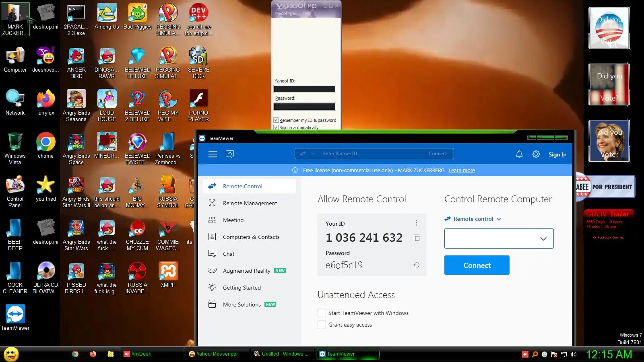The height and width of the screenshot is (362, 644).
Task: Switch to AnyDesk on the taskbar
Action: (152, 354)
